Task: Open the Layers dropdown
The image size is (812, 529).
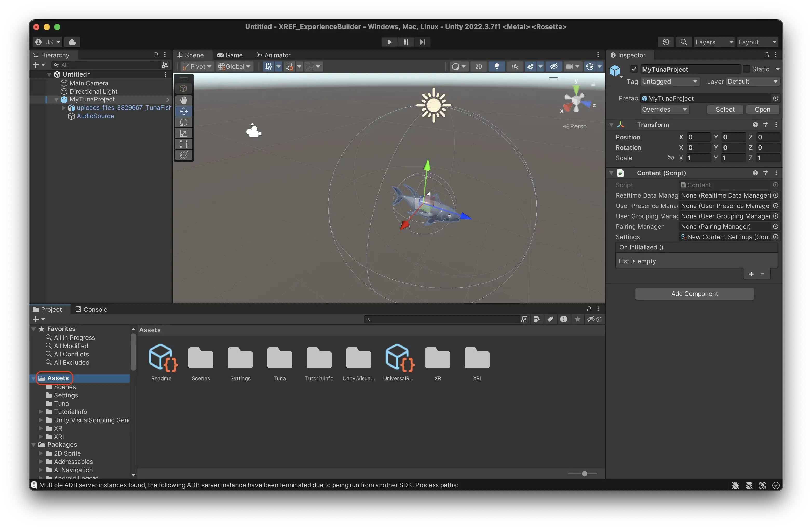Action: pos(714,42)
